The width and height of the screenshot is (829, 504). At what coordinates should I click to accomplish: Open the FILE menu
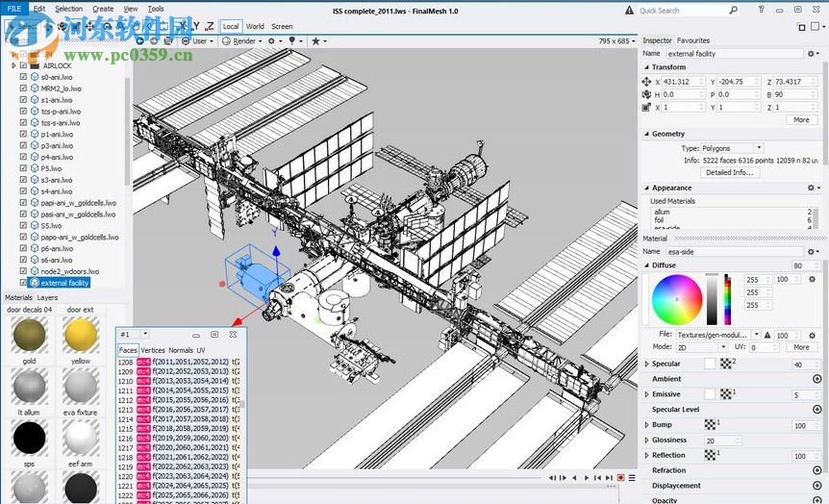coord(14,9)
